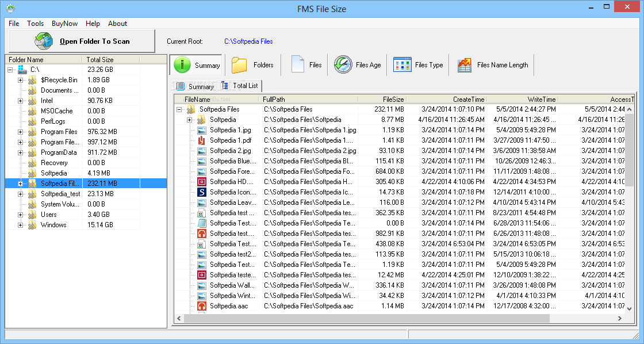Click the Softpedia.aac audio file icon

(x=202, y=306)
